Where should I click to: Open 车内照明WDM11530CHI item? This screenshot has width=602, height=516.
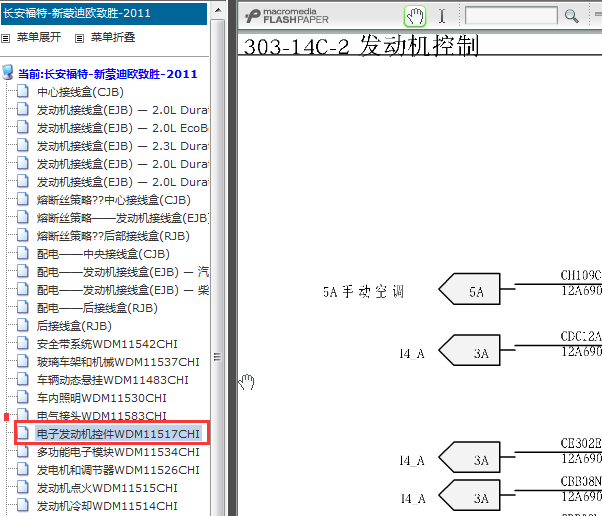[102, 399]
